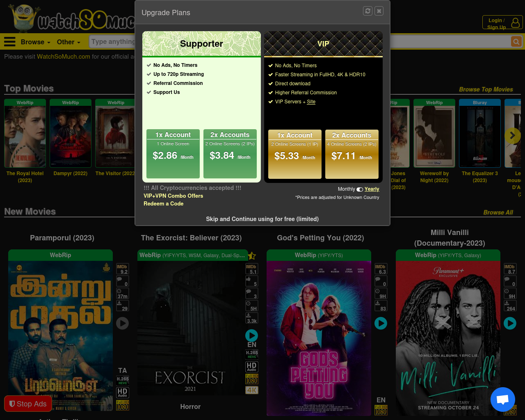Refresh the Upgrade Plans dialog
525x420 pixels.
point(368,11)
